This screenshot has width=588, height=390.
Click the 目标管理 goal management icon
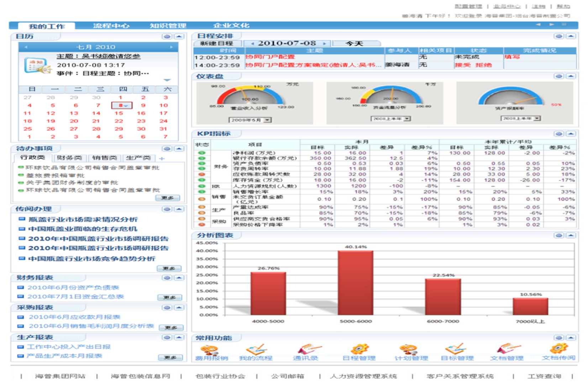pos(457,350)
